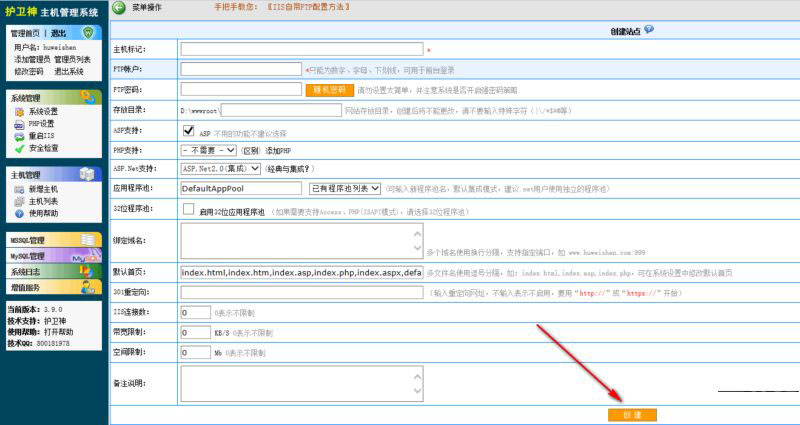Select 主机管理 section header
800x425 pixels.
54,174
